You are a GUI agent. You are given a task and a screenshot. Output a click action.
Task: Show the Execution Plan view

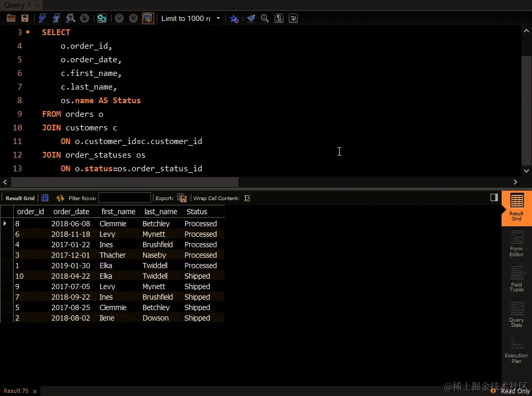point(516,350)
